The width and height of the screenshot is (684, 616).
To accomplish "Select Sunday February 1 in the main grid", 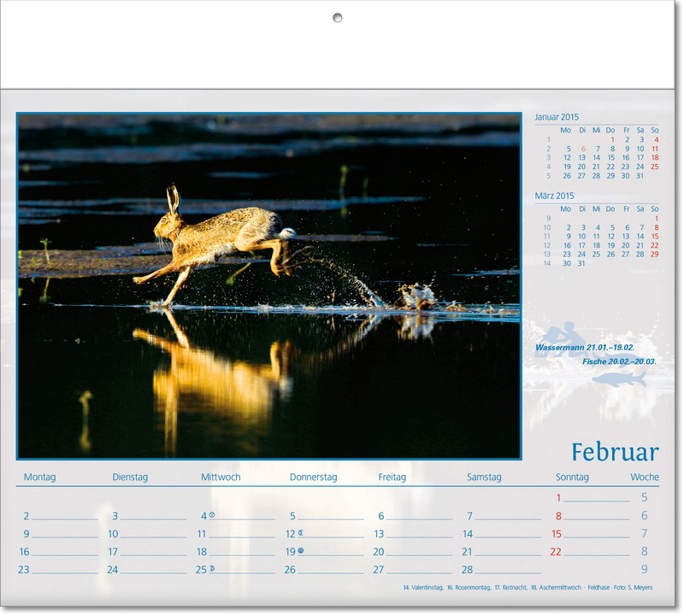I will (558, 497).
